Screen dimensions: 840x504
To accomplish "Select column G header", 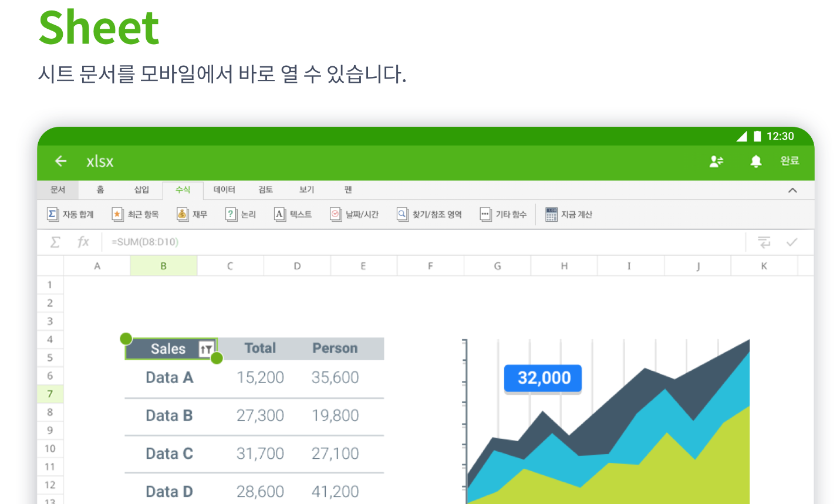I will point(497,266).
